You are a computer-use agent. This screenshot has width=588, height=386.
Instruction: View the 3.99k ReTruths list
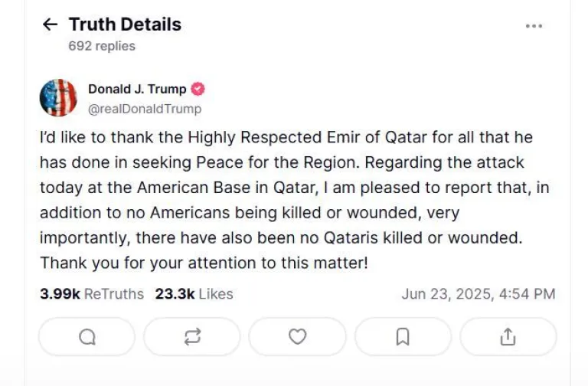click(92, 293)
